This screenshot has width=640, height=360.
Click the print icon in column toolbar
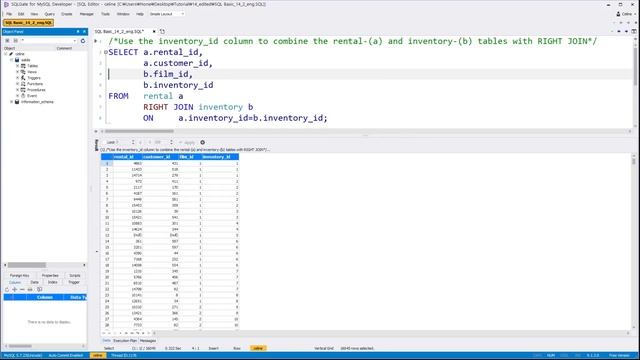click(x=30, y=289)
